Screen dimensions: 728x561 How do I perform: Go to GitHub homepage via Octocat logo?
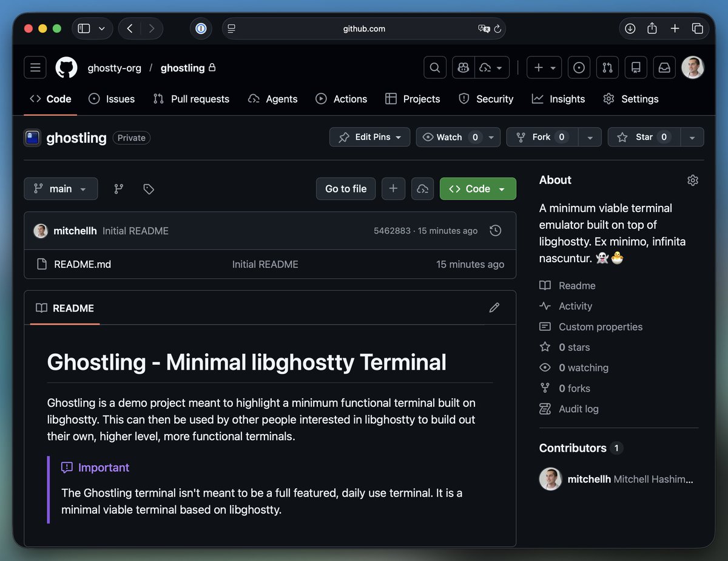[67, 67]
